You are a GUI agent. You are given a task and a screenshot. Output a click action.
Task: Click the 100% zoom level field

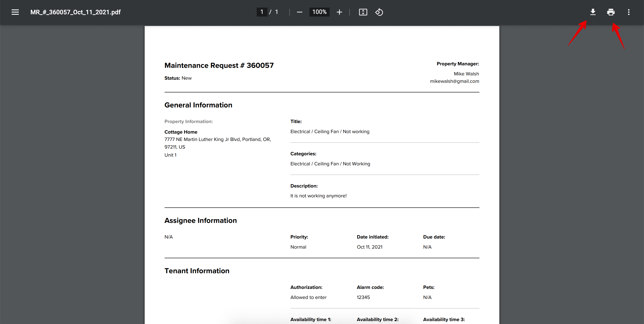319,12
